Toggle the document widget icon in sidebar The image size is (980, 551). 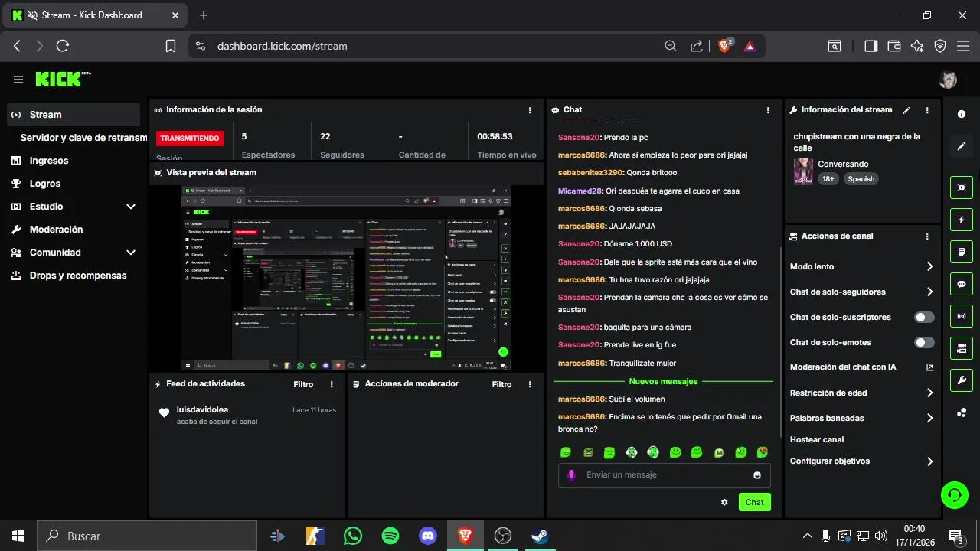(962, 252)
